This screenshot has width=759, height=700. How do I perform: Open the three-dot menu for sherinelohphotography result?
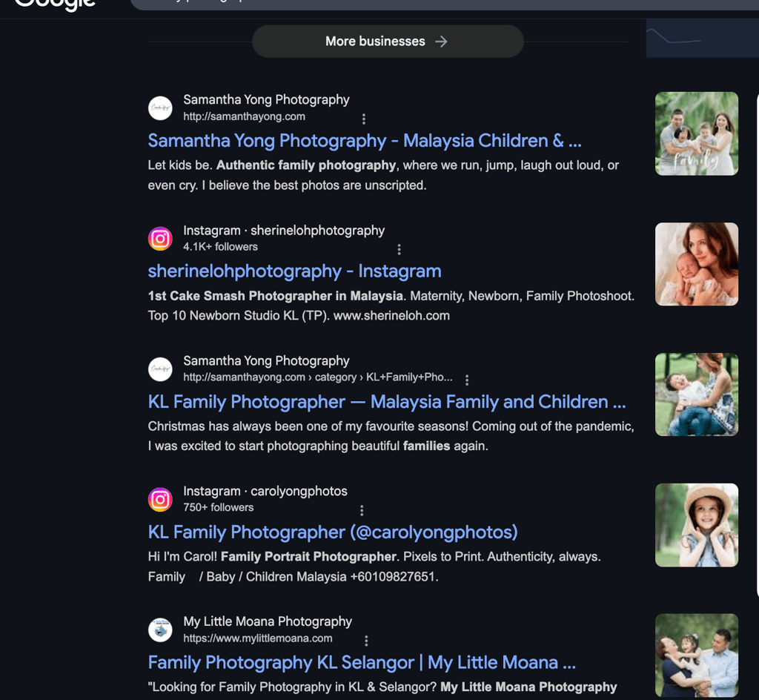(399, 249)
